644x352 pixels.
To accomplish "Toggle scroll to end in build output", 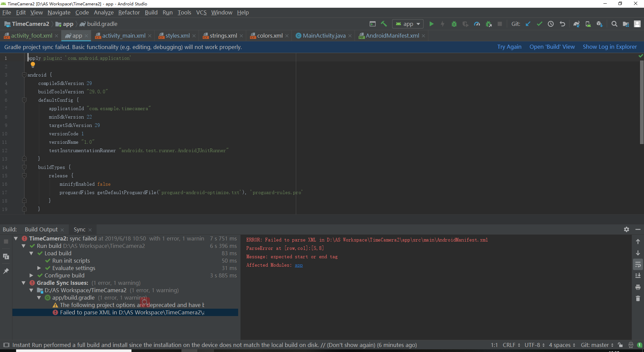I will (x=638, y=276).
